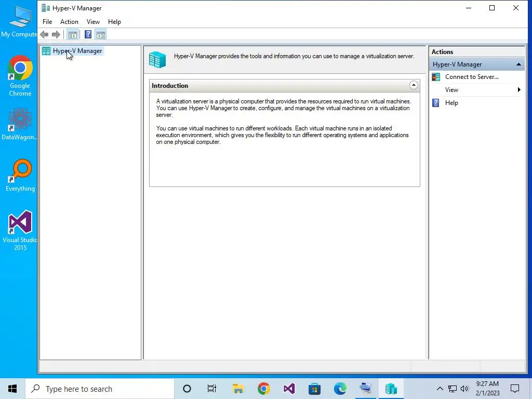Launch Microsoft Edge from the taskbar
The width and height of the screenshot is (532, 399).
tap(340, 389)
